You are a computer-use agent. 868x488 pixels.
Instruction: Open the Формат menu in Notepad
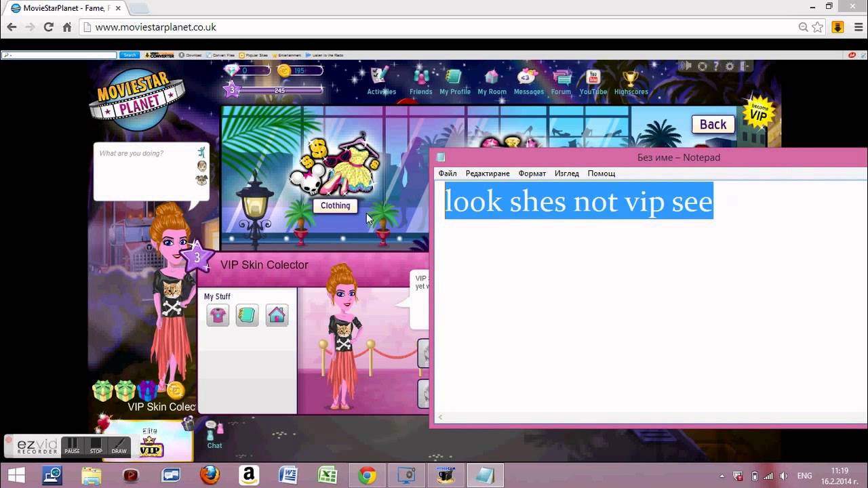(x=532, y=174)
